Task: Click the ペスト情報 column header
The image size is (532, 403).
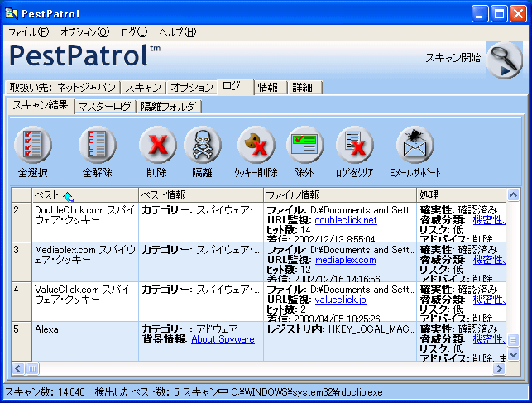Action: coord(201,195)
